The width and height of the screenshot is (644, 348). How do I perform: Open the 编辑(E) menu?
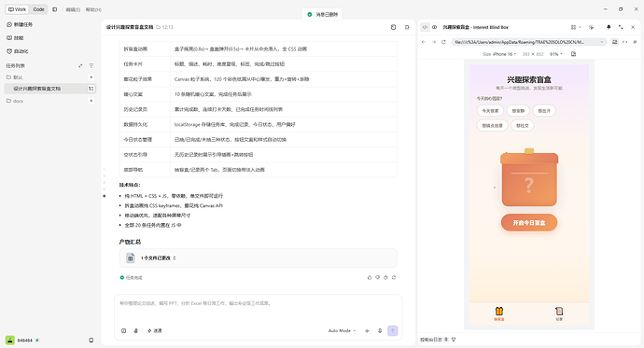pyautogui.click(x=73, y=9)
